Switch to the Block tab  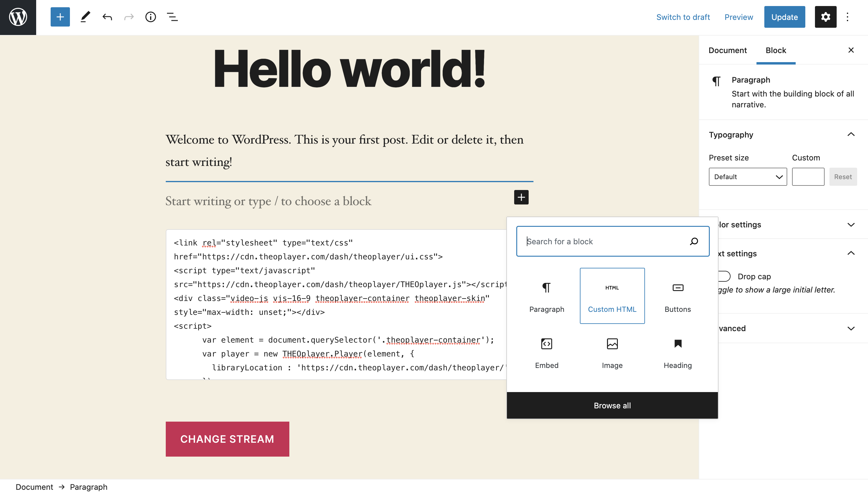click(x=775, y=50)
